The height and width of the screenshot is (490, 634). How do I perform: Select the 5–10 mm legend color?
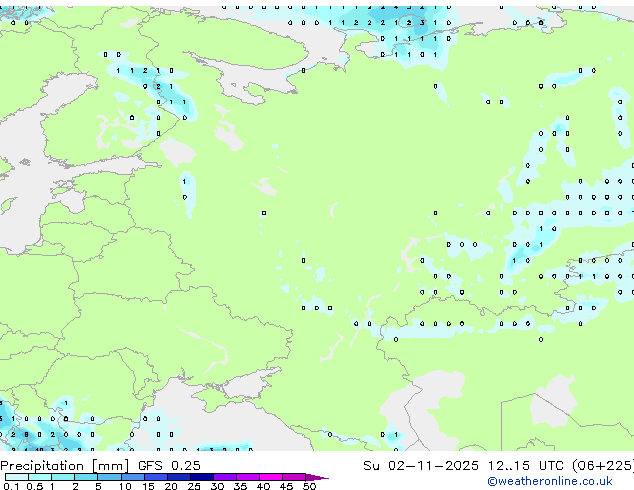(x=109, y=477)
